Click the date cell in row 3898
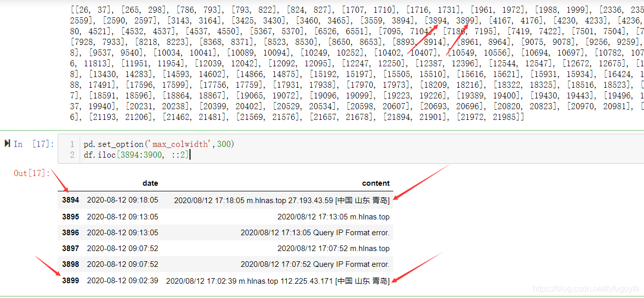The image size is (644, 298). (x=123, y=264)
